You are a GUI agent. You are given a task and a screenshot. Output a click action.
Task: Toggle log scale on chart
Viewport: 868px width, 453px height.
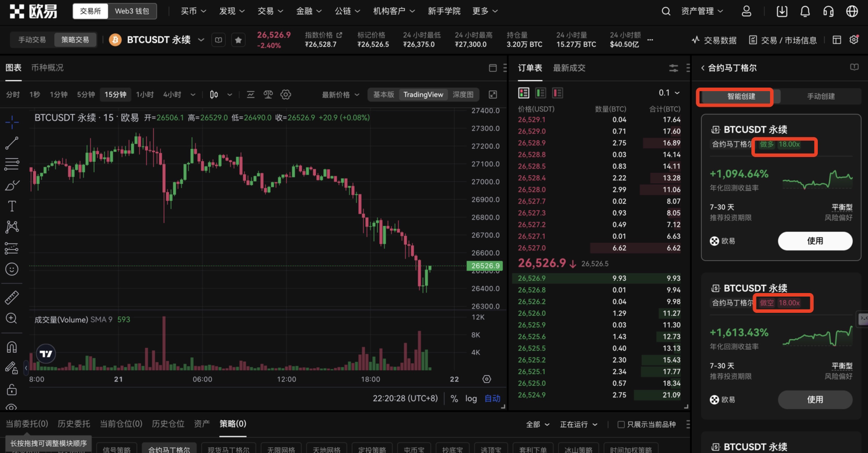tap(471, 398)
